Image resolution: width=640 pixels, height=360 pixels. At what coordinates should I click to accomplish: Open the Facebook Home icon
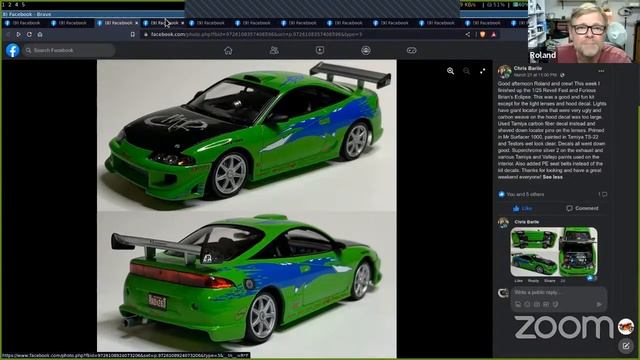[228, 50]
